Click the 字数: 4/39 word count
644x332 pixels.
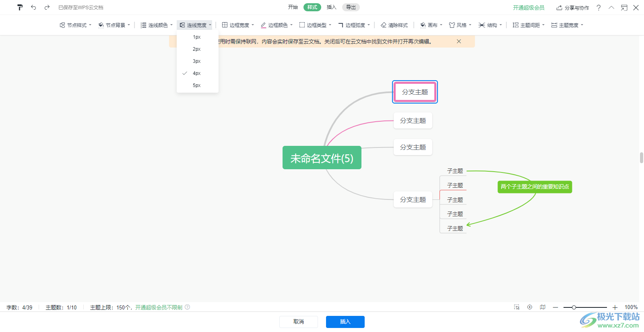[x=19, y=307]
